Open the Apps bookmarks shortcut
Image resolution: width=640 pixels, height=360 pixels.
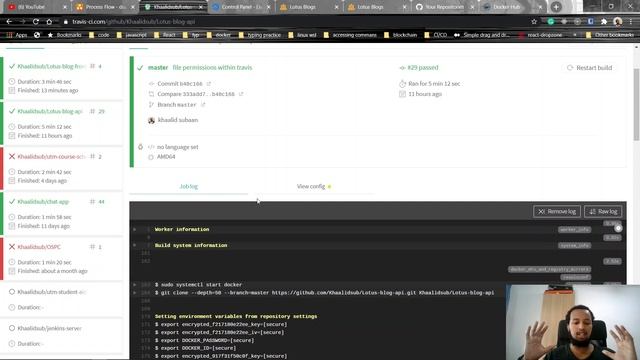point(17,35)
